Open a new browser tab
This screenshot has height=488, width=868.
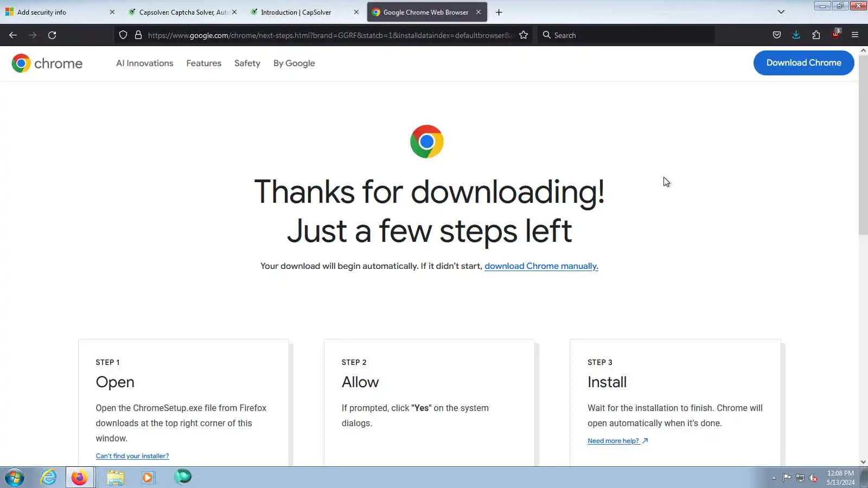499,12
